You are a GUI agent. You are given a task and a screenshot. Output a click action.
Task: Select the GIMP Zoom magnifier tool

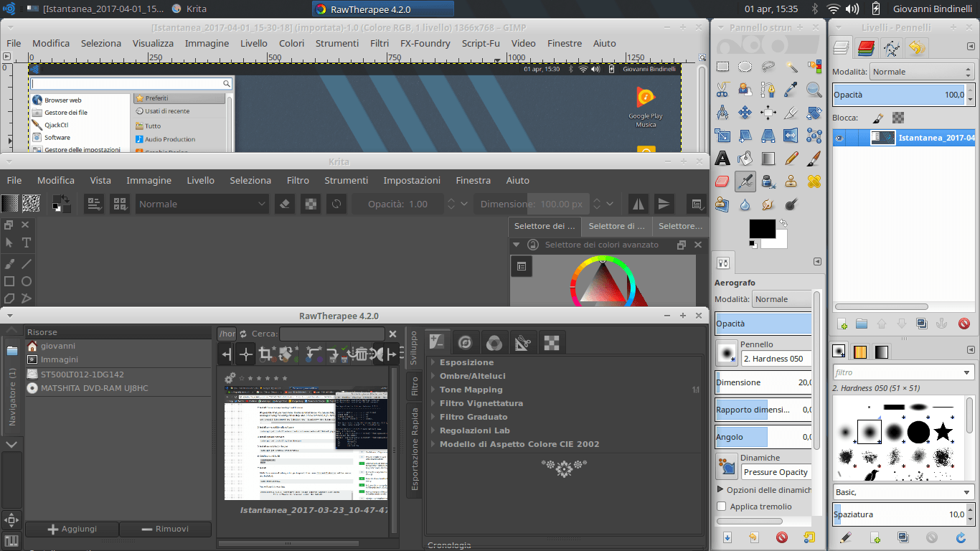(x=814, y=90)
